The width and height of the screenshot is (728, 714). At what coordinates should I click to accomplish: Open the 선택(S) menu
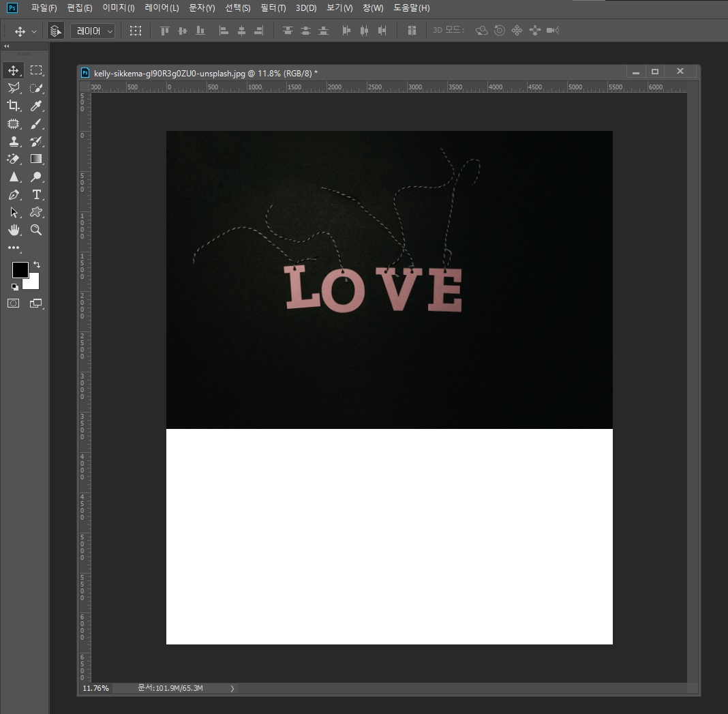[x=237, y=8]
